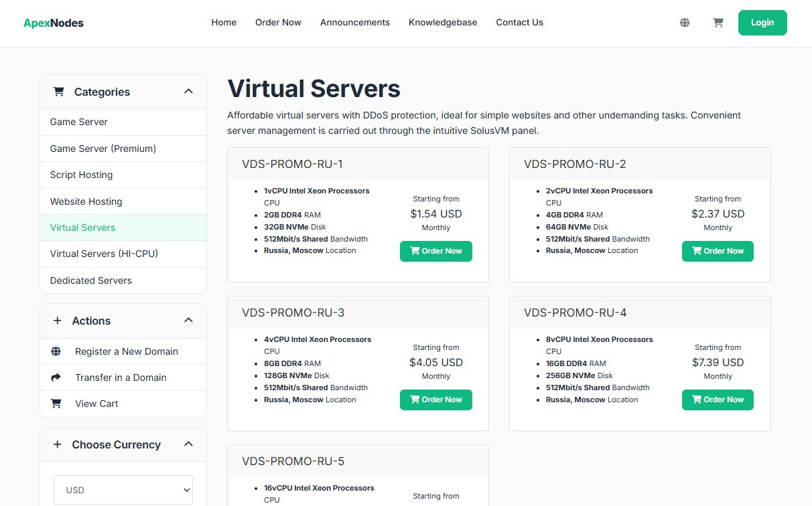Click the $2.37 USD price
Screen dimensions: 812x506
pos(718,214)
